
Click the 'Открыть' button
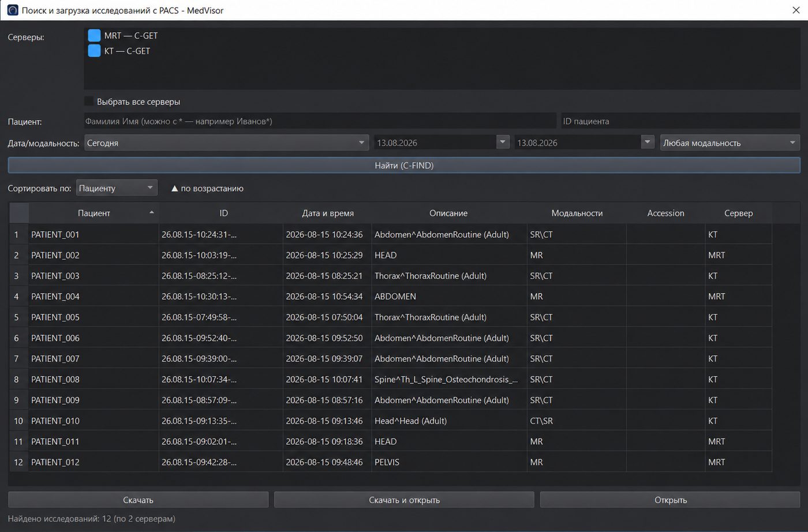[671, 500]
